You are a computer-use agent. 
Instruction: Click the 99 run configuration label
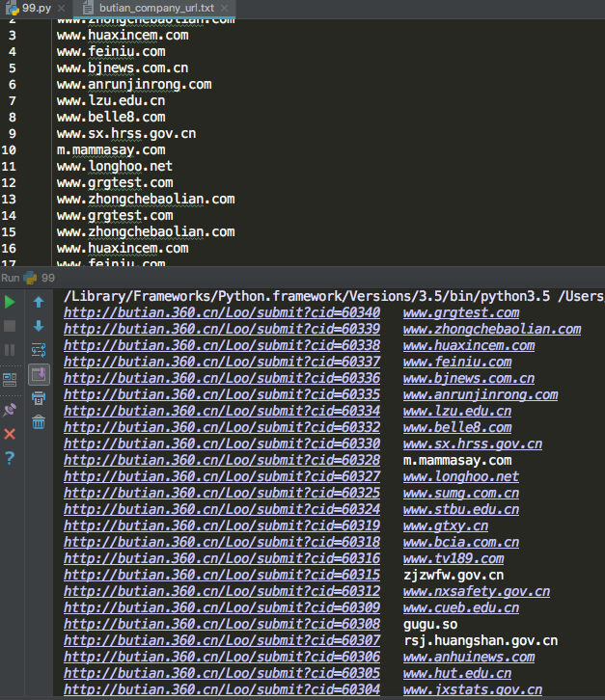click(x=48, y=278)
